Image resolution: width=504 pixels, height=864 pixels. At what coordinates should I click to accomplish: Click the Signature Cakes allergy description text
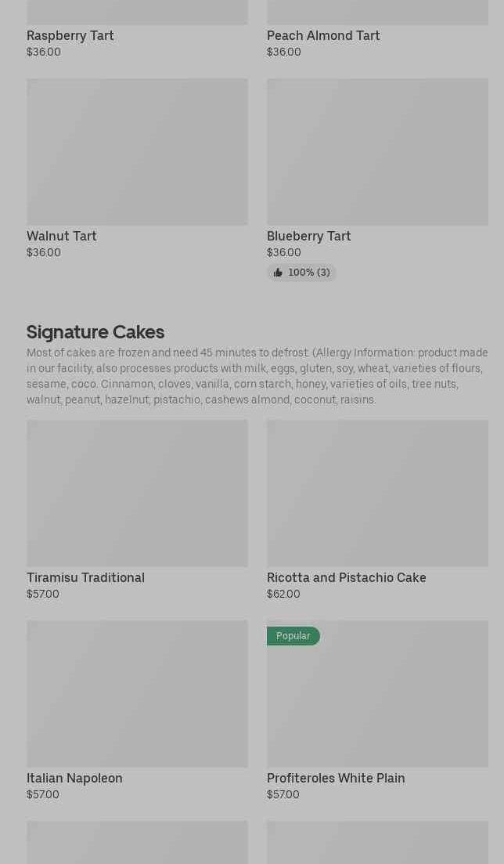tap(257, 376)
